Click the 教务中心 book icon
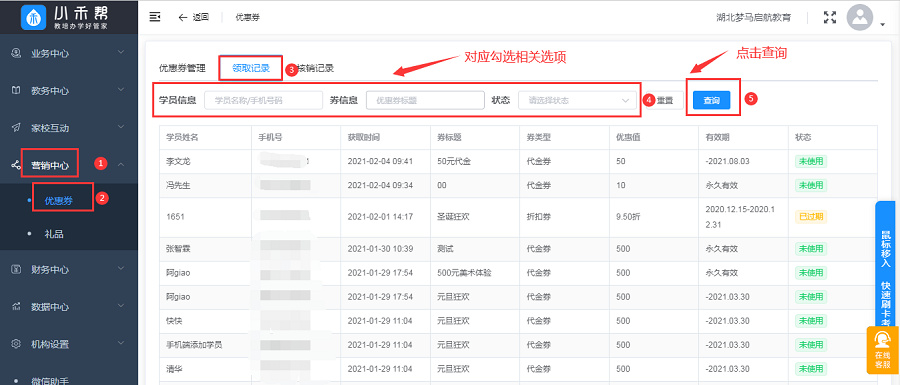 click(x=17, y=91)
